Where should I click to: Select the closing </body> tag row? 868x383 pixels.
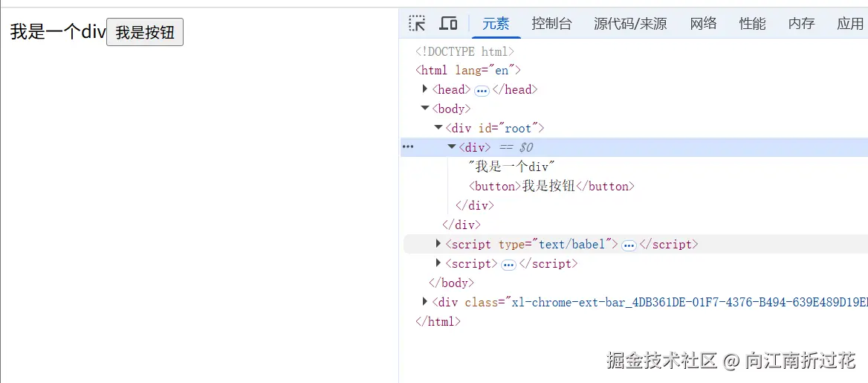coord(452,283)
